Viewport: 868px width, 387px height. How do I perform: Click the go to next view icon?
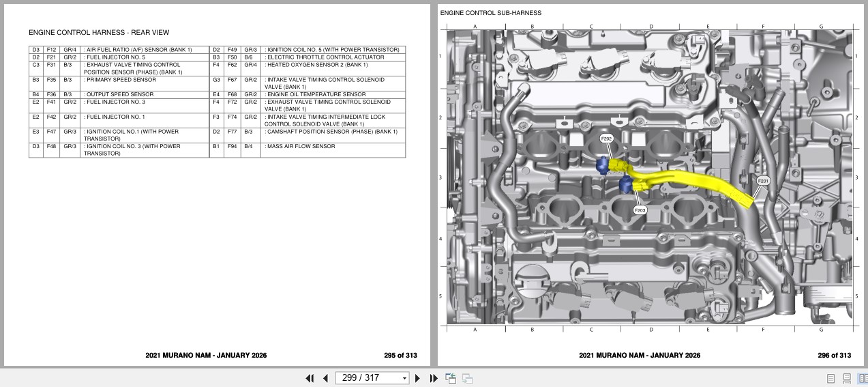468,378
